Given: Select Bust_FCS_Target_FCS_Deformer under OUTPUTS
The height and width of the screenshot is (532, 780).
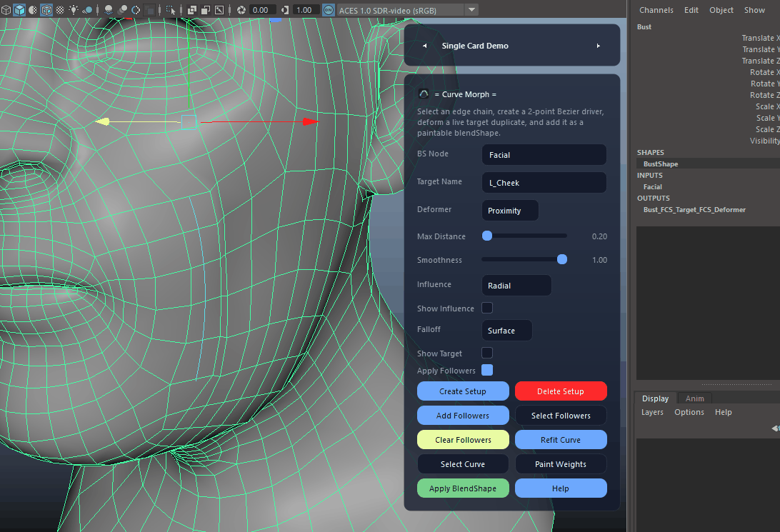Looking at the screenshot, I should 694,209.
